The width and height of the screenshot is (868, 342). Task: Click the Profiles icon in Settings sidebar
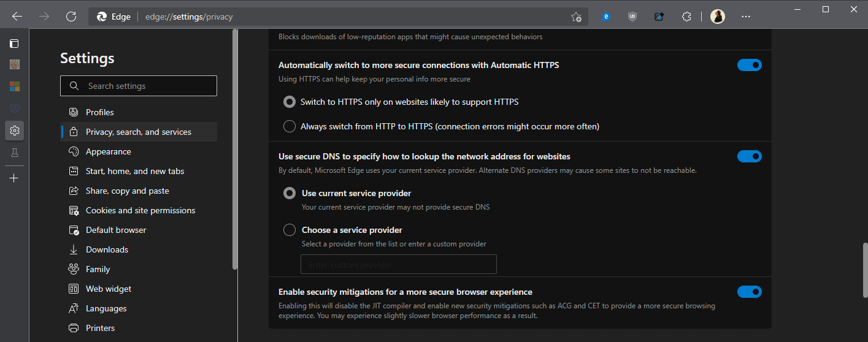[74, 112]
